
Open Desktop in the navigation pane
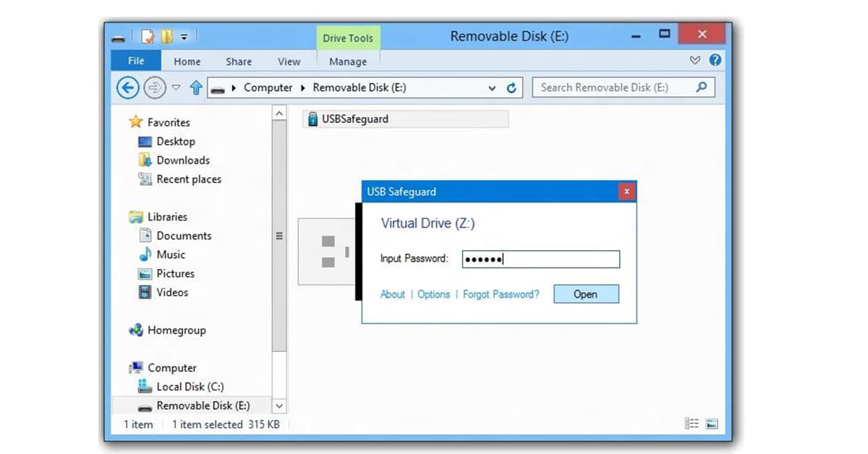[x=176, y=141]
